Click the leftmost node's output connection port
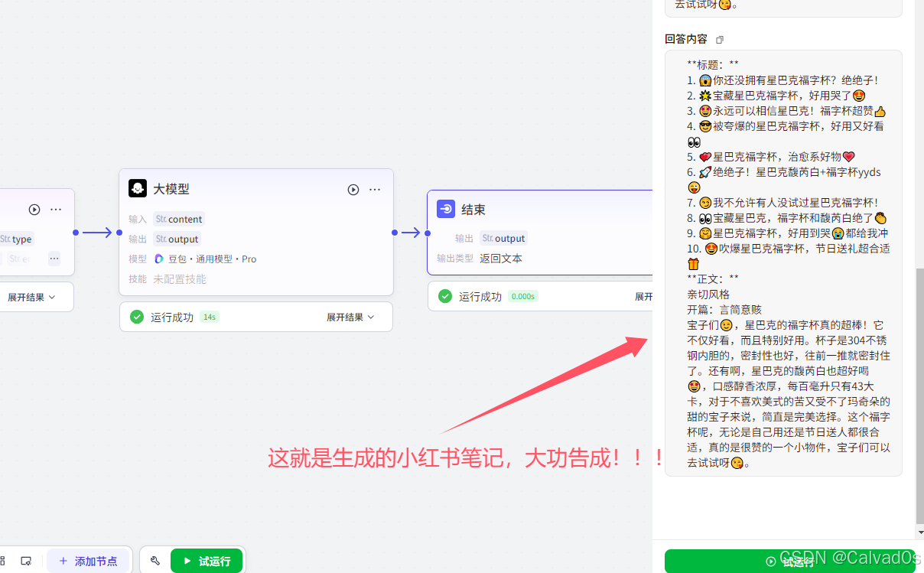 tap(75, 233)
